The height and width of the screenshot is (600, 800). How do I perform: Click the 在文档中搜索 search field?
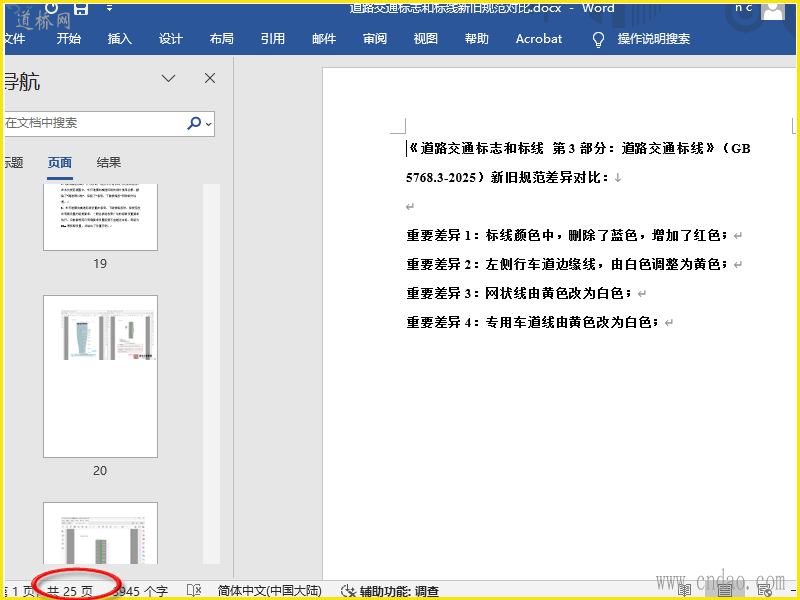(94, 123)
